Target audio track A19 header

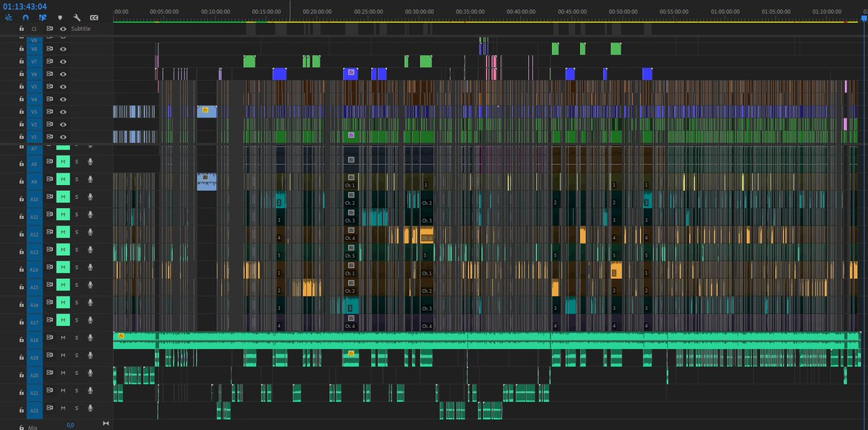pyautogui.click(x=34, y=356)
